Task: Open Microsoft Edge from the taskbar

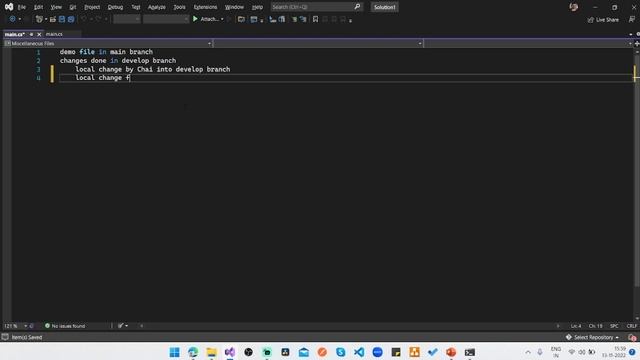Action: click(193, 352)
